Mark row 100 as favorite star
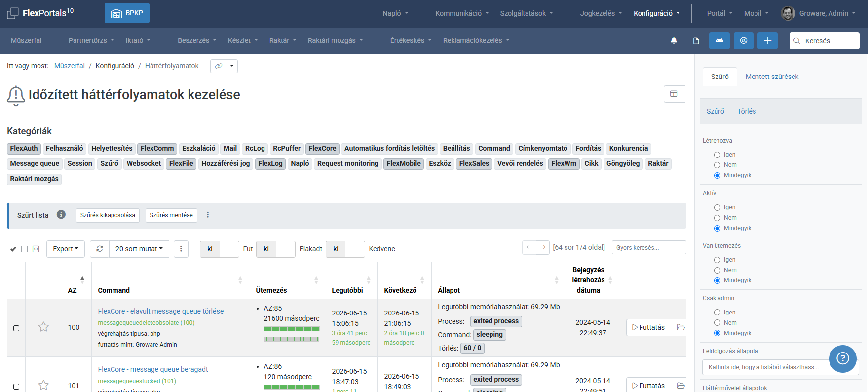This screenshot has height=392, width=868. [x=43, y=327]
